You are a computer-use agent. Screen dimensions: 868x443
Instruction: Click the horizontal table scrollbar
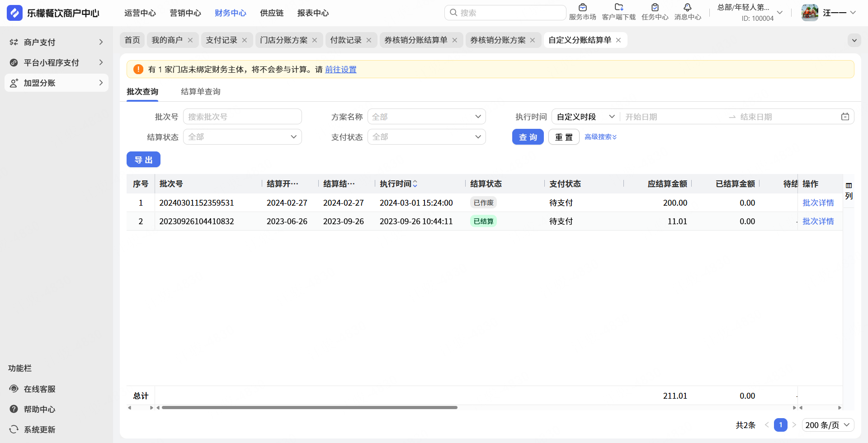pos(309,407)
